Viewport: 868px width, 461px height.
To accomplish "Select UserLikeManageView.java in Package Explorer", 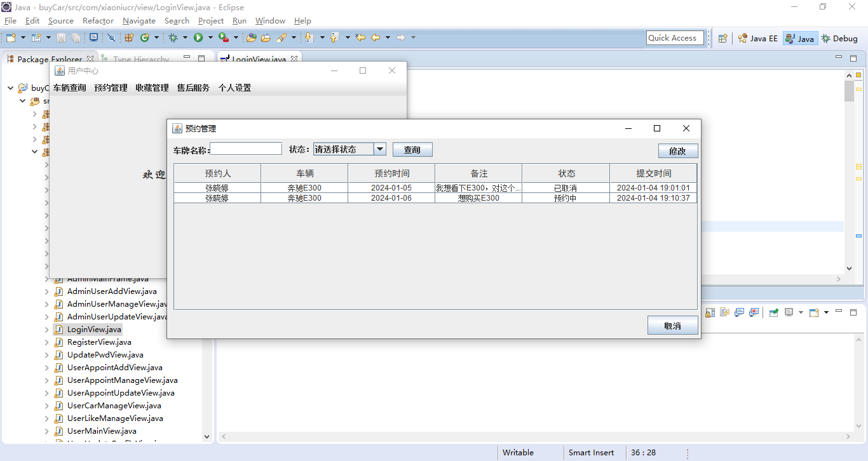I will pos(115,418).
